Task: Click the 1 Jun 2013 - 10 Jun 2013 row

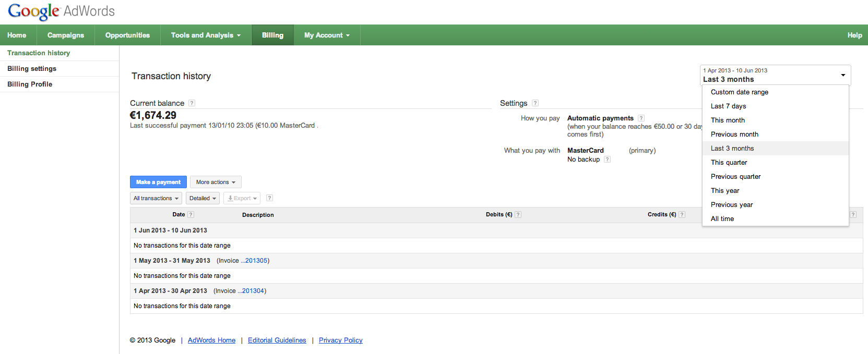Action: pos(496,230)
